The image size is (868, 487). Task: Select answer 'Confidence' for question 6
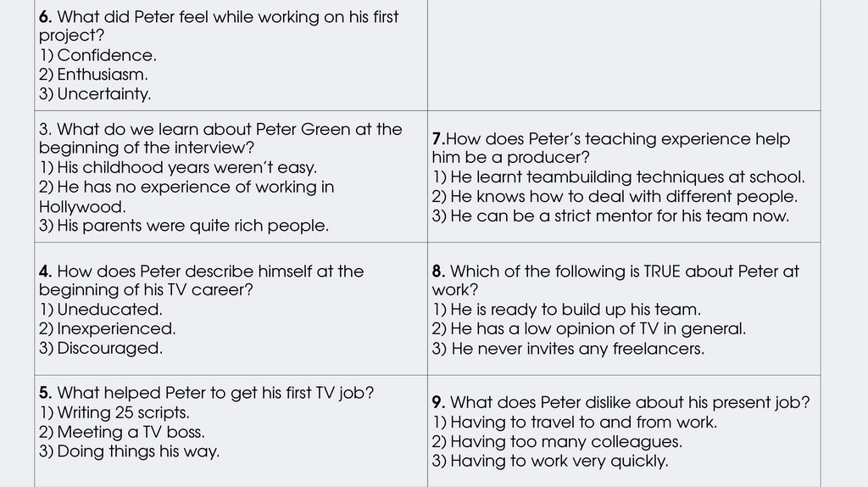(97, 55)
